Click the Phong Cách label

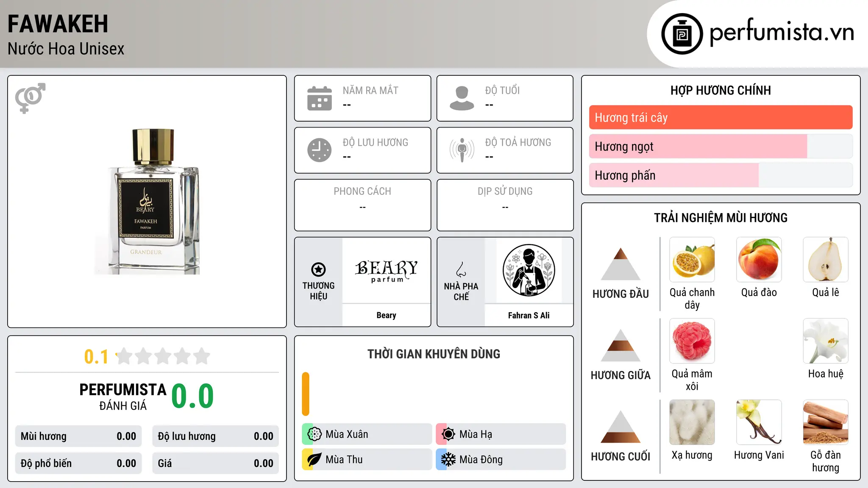(x=362, y=191)
